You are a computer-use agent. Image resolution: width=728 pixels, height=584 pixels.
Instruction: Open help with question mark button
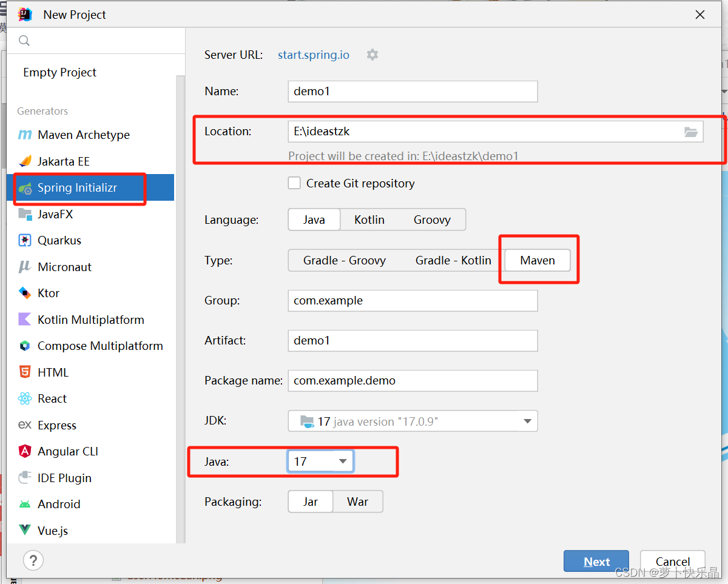point(33,560)
